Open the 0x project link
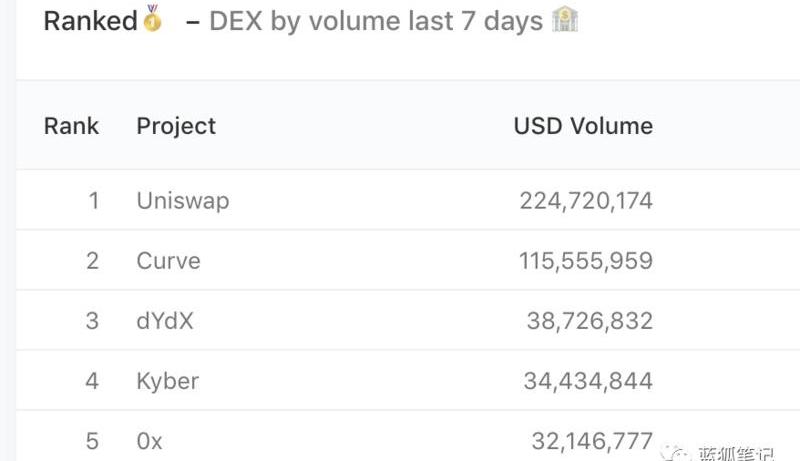Viewport: 800px width, 461px height. (x=150, y=441)
